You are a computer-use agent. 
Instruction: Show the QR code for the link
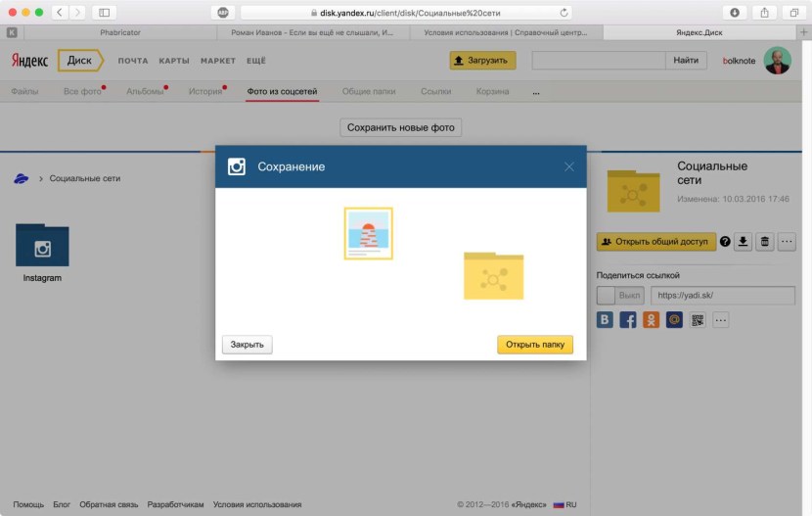coord(698,320)
